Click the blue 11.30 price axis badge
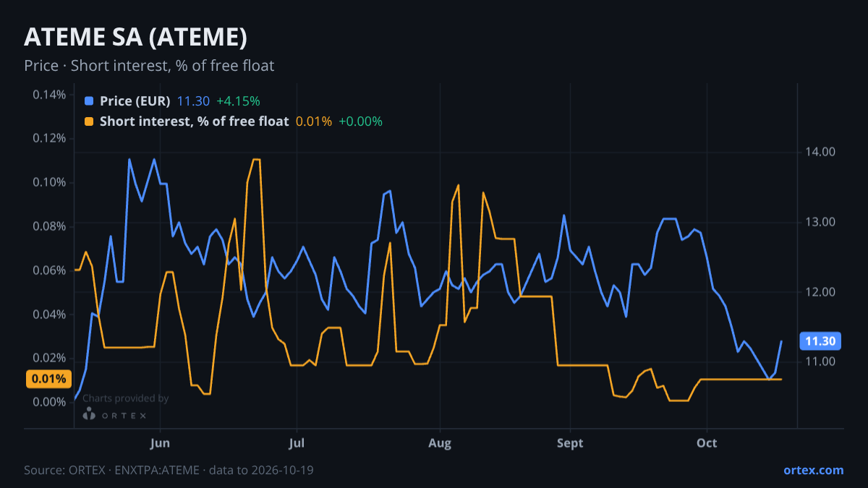Screen dimensions: 868x488 pyautogui.click(x=820, y=341)
